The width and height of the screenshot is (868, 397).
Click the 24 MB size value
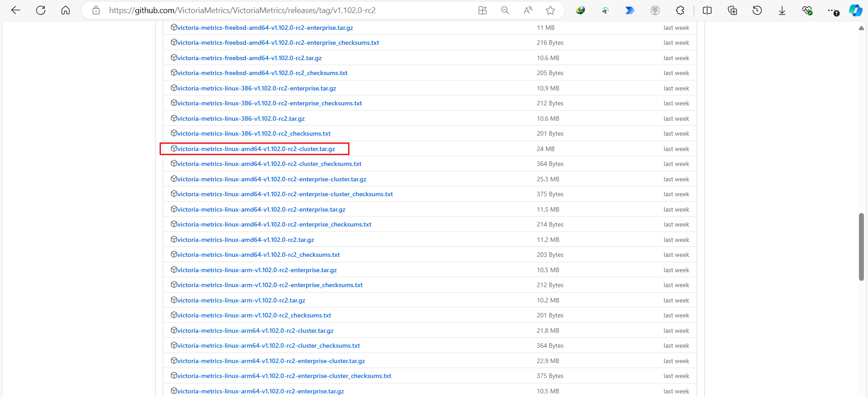click(546, 149)
